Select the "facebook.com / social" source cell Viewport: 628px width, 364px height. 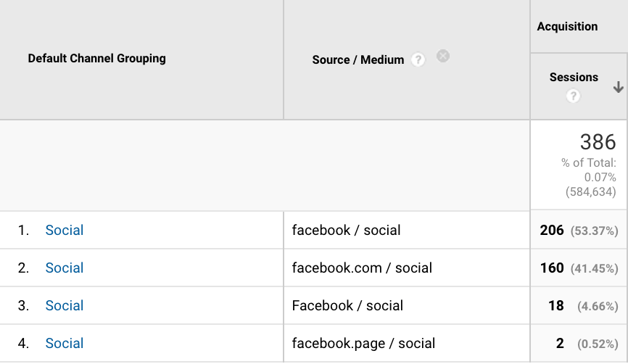[x=362, y=268]
